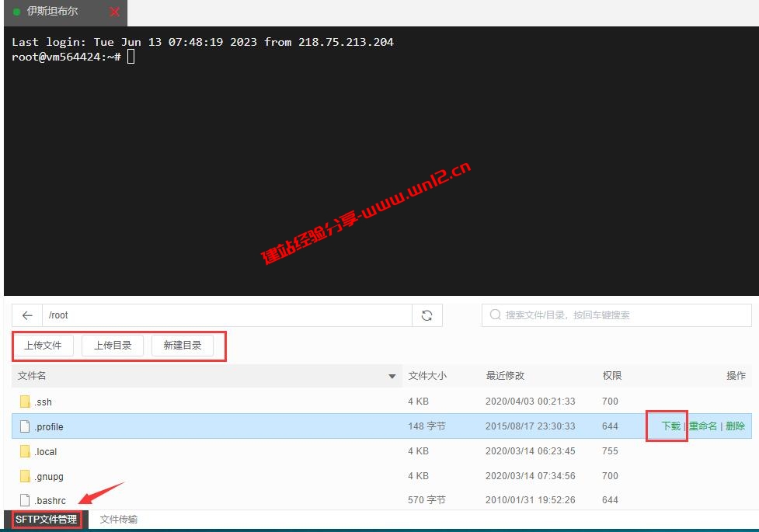
Task: Click the 上传文件 button
Action: coord(44,346)
